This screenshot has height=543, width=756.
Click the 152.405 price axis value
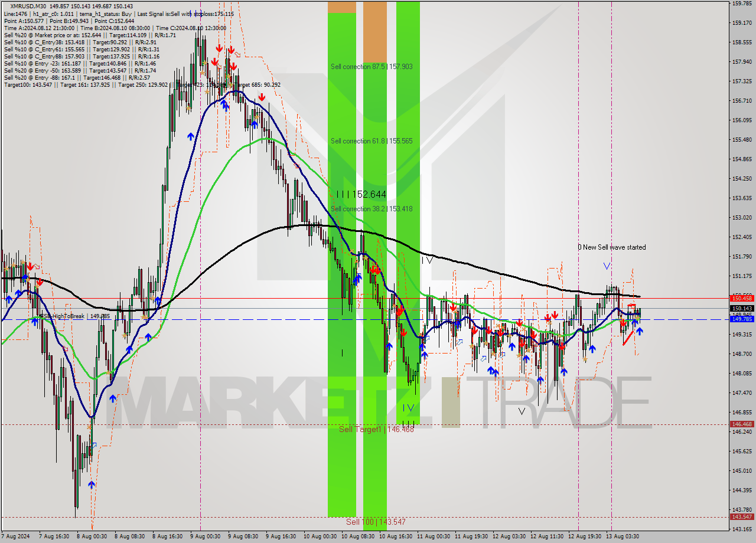pyautogui.click(x=741, y=237)
